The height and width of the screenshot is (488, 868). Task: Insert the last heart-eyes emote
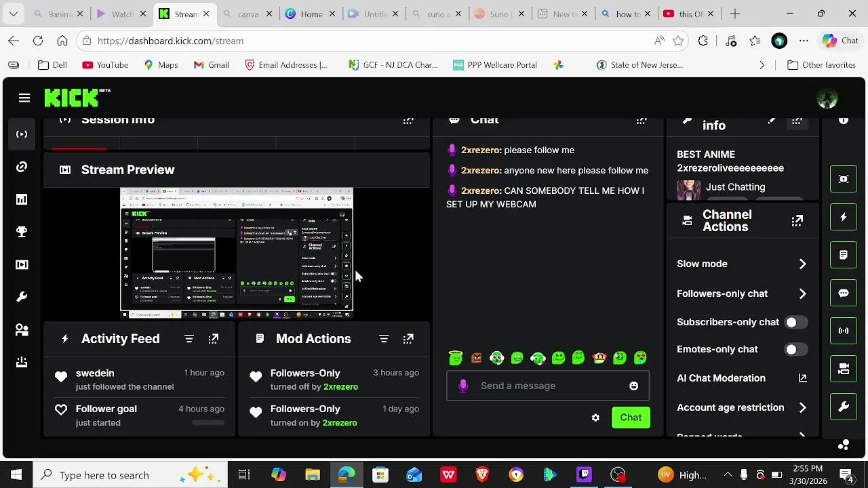pos(640,358)
